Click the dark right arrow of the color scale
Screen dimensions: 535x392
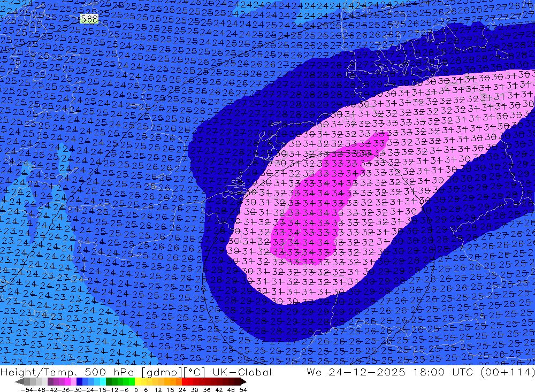[x=243, y=382]
